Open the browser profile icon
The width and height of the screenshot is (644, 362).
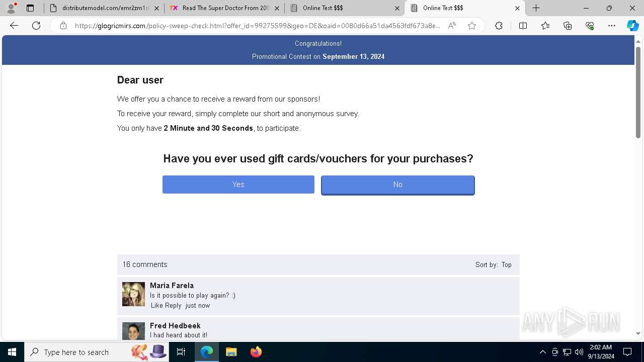click(x=11, y=8)
